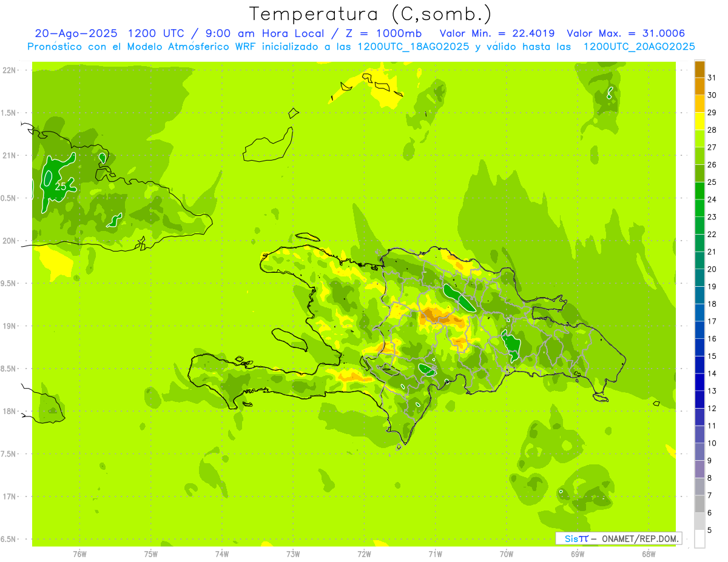This screenshot has height=562, width=728.
Task: Click the legend color band above 31
Action: click(x=699, y=69)
